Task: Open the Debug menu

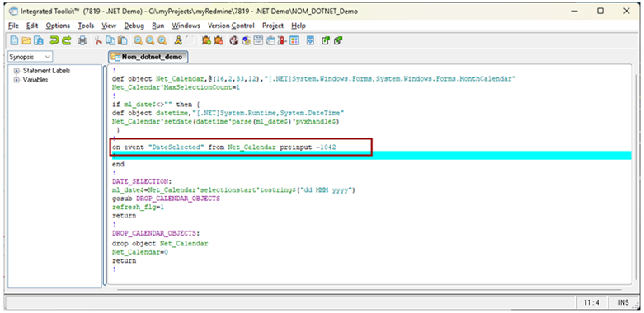Action: [134, 26]
